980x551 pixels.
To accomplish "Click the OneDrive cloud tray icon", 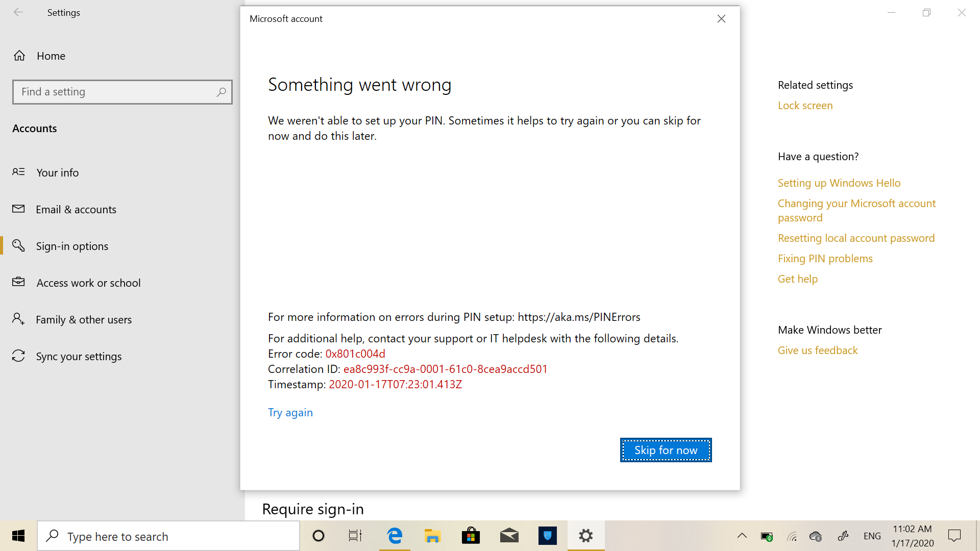I will pos(816,536).
